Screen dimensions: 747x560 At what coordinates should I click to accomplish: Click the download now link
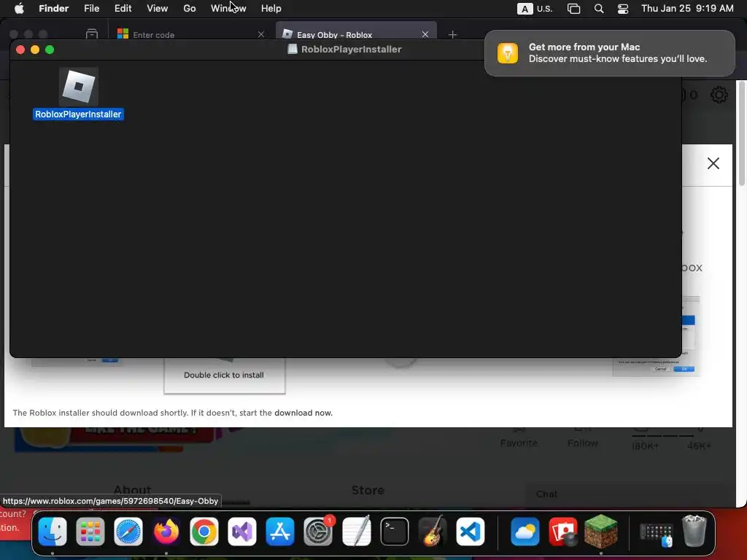(x=303, y=413)
